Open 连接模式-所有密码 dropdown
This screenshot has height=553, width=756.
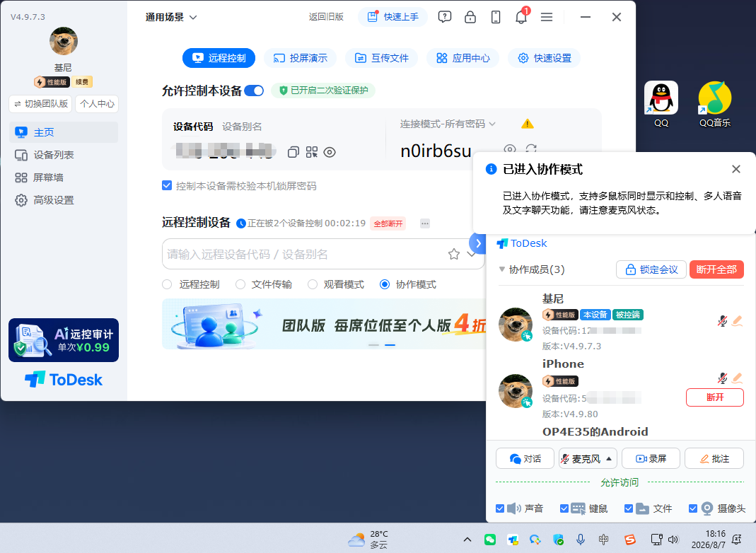pyautogui.click(x=448, y=124)
